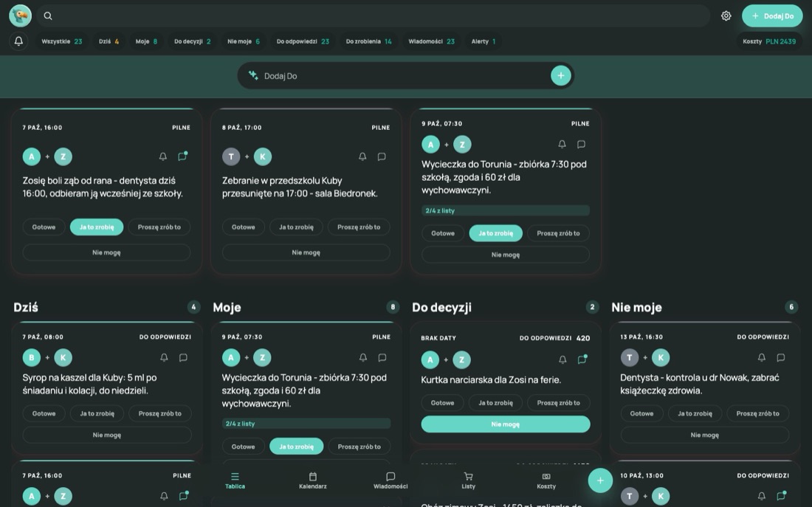Image resolution: width=812 pixels, height=507 pixels.
Task: Filter by the Do zrobienia 14 chip
Action: tap(368, 41)
